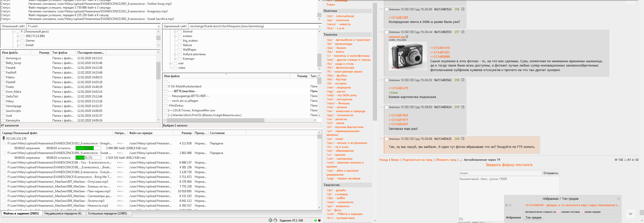The image size is (644, 223).
Task: Open the Локальный сайт path dropdown
Action: (x=159, y=26)
